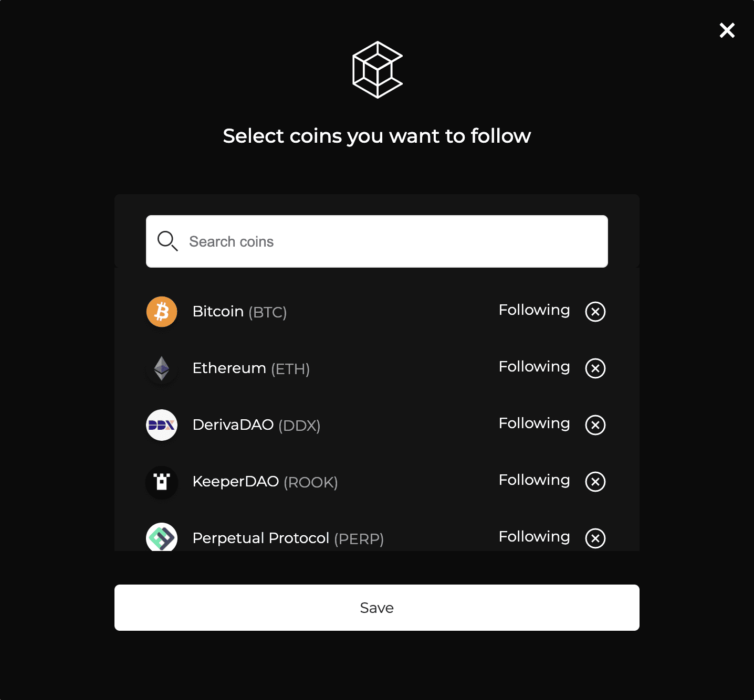Click the Following label beside Bitcoin
The image size is (754, 700).
[534, 310]
